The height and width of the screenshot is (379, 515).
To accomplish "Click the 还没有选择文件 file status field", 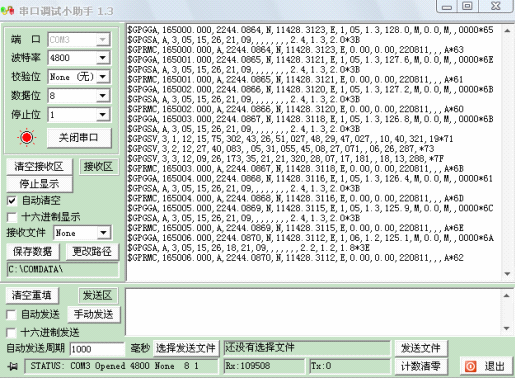I will tap(307, 348).
